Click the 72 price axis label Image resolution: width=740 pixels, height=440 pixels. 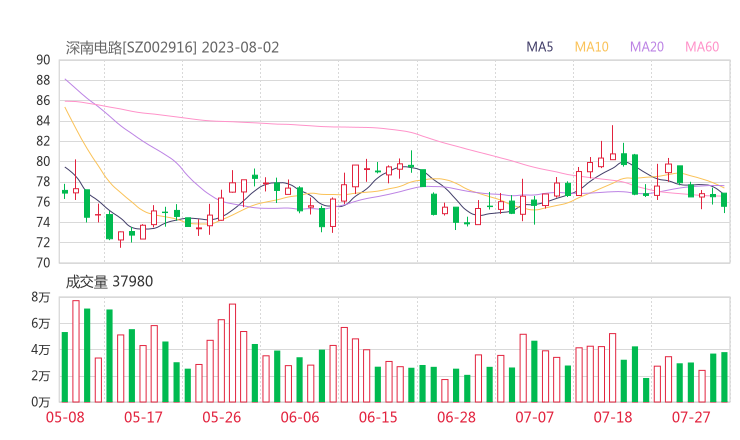click(x=43, y=243)
